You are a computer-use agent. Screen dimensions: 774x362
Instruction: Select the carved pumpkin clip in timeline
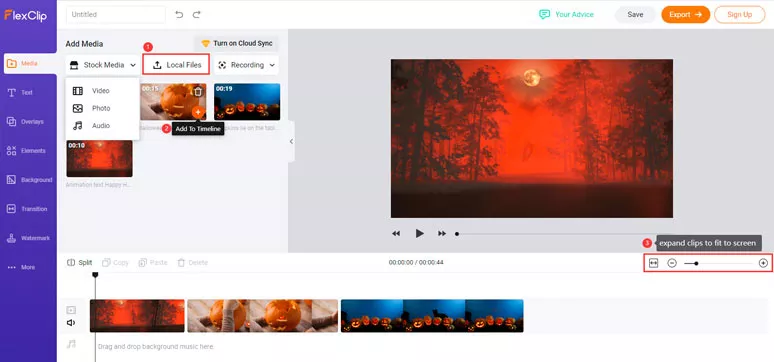pos(263,316)
